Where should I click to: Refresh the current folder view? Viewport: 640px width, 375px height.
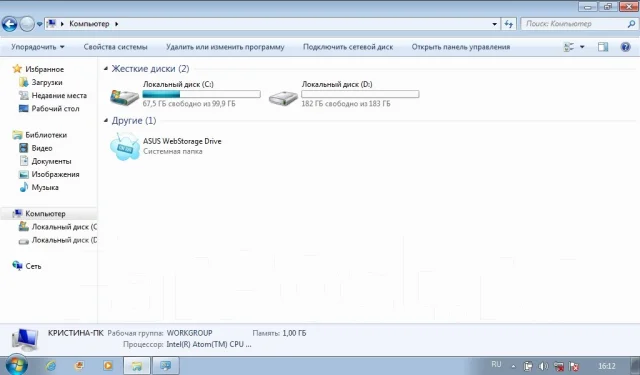[x=509, y=24]
